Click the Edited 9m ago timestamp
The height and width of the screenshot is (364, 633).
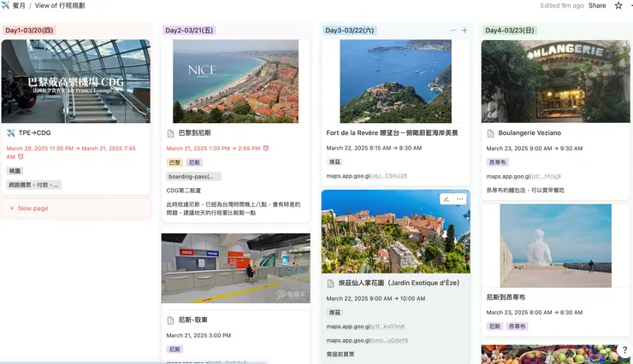pyautogui.click(x=562, y=6)
